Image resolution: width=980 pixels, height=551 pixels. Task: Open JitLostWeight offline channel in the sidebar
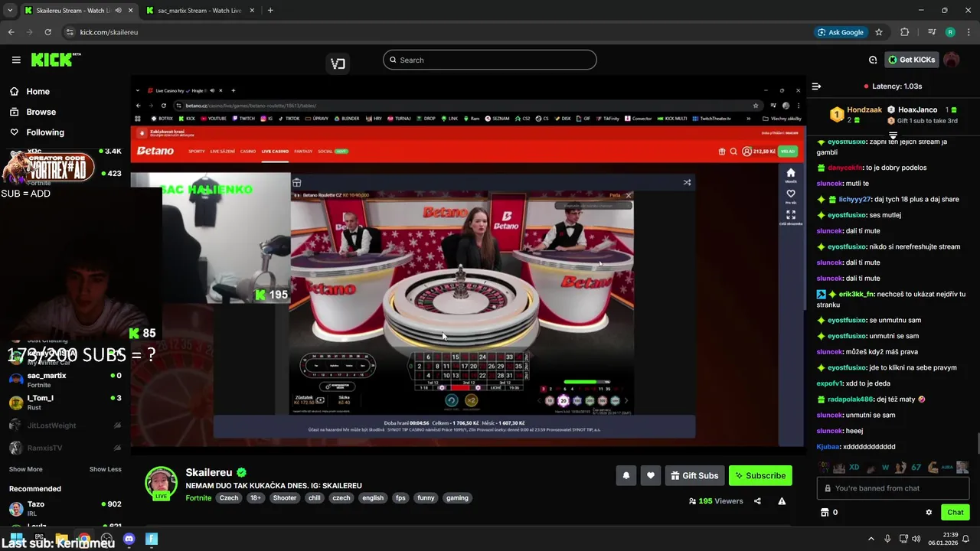65,425
